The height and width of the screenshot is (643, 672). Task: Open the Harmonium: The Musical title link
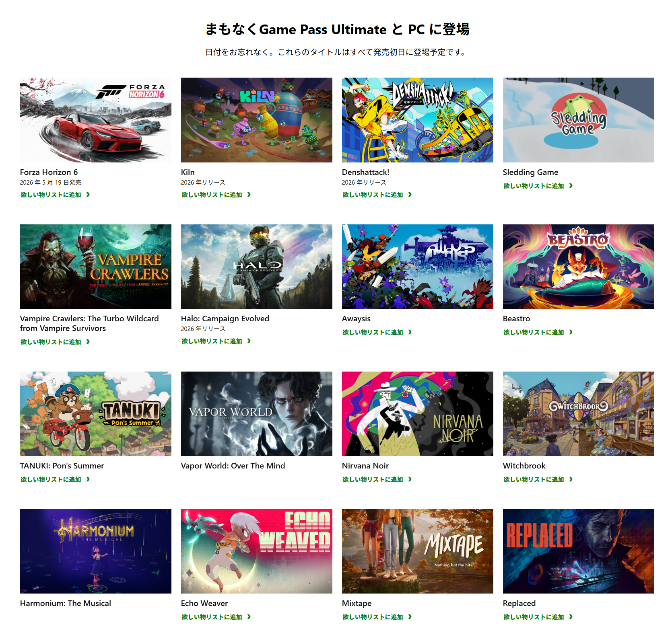click(66, 603)
